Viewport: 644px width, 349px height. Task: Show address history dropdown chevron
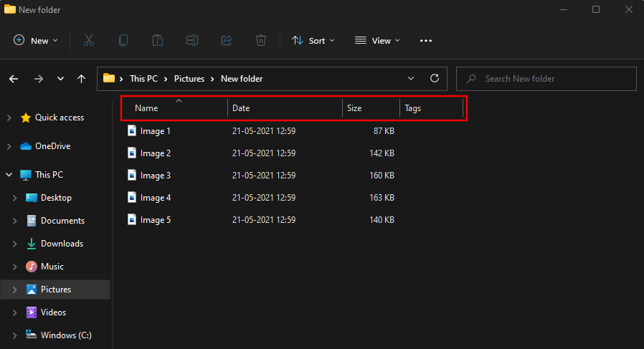[411, 79]
